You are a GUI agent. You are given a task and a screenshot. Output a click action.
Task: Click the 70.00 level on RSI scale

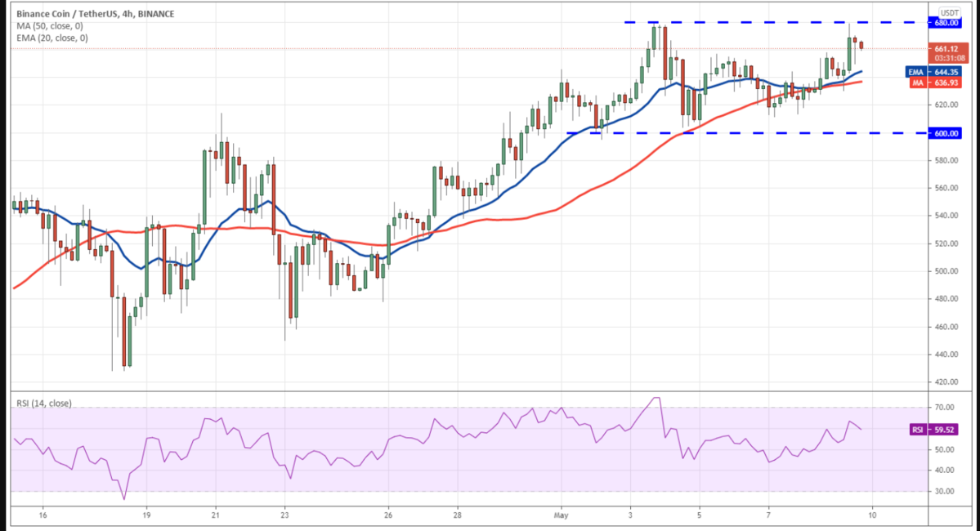946,407
